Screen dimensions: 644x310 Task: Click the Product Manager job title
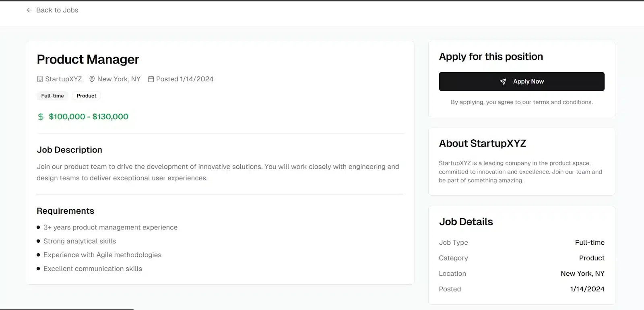coord(88,60)
